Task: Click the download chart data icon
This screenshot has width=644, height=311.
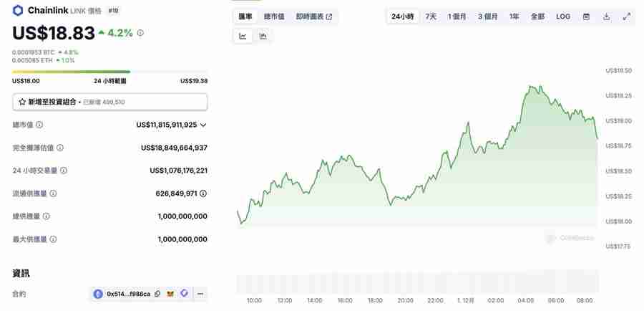Action: pyautogui.click(x=606, y=16)
